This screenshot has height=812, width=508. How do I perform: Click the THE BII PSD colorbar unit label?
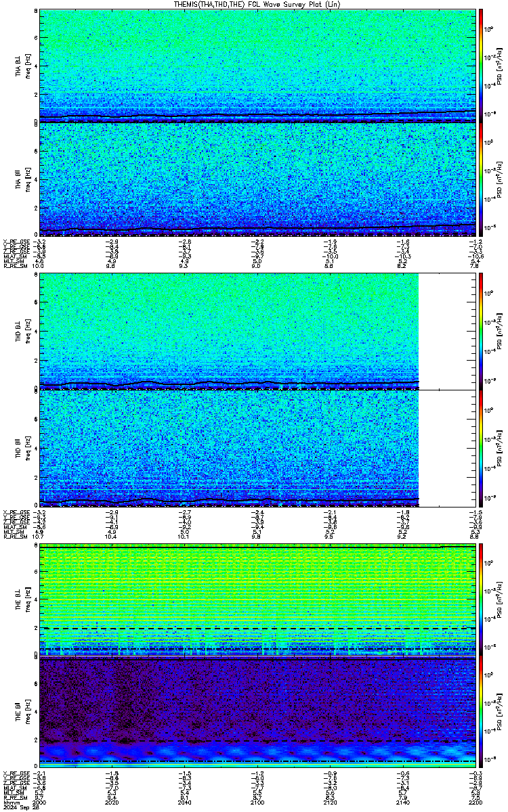pyautogui.click(x=499, y=713)
